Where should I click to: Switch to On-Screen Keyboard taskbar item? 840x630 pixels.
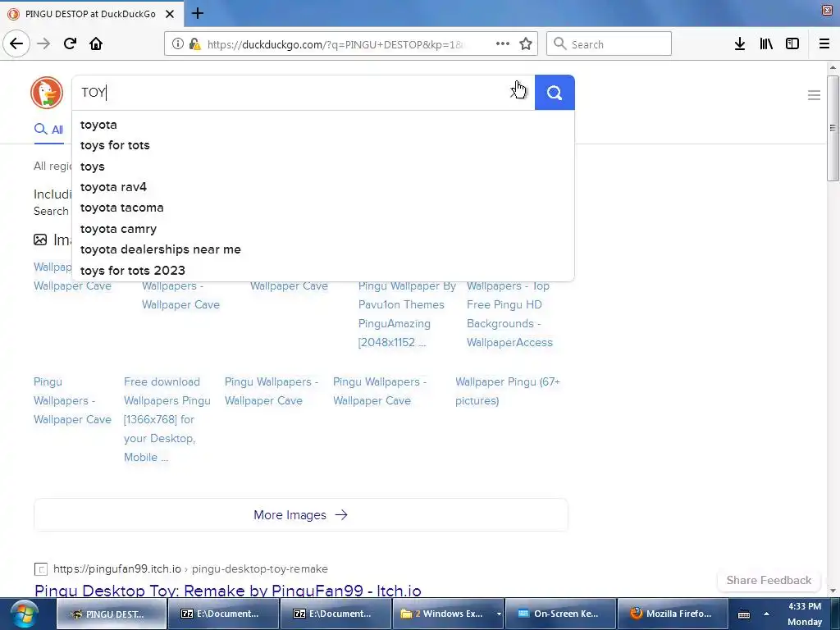tap(559, 614)
